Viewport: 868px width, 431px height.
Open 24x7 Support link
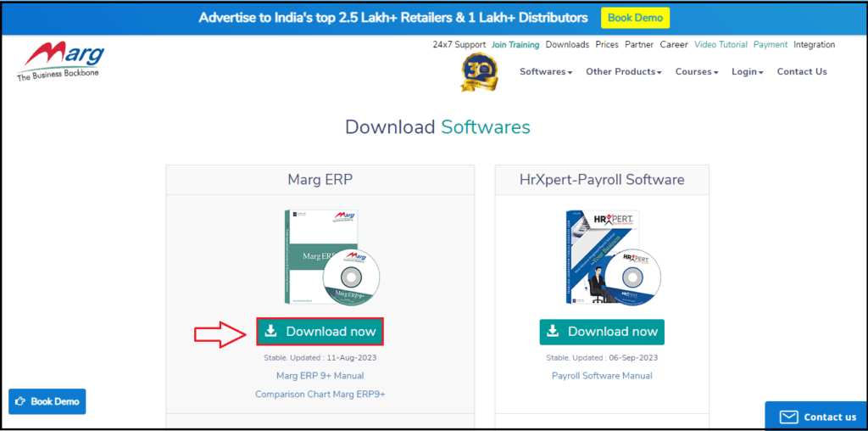point(459,45)
